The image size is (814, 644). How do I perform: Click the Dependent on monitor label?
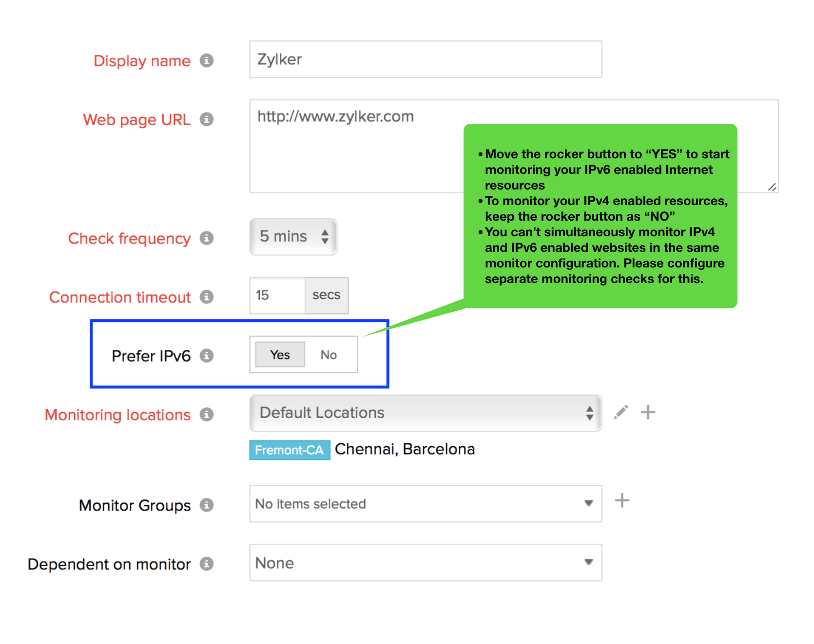[109, 564]
